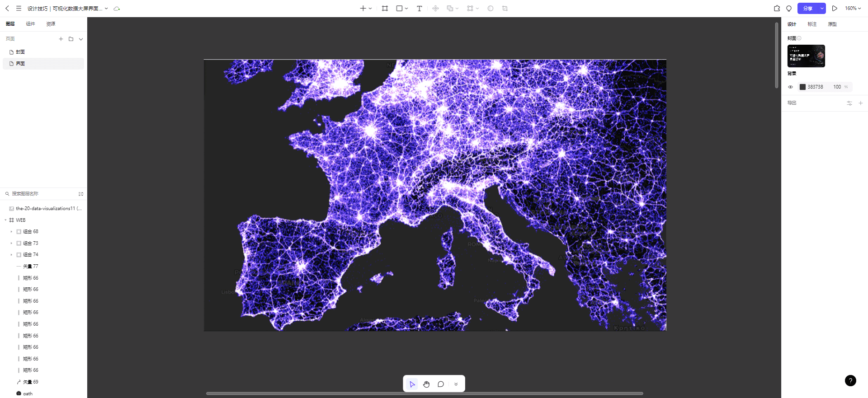Screen dimensions: 868x398
Task: Switch to the 设计 design tab
Action: tap(792, 24)
